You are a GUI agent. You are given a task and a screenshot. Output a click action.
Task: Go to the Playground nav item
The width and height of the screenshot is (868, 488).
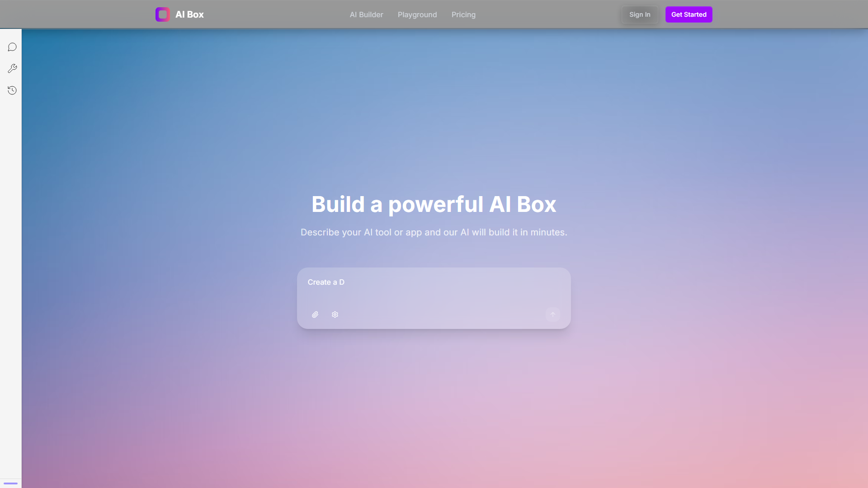pyautogui.click(x=417, y=14)
